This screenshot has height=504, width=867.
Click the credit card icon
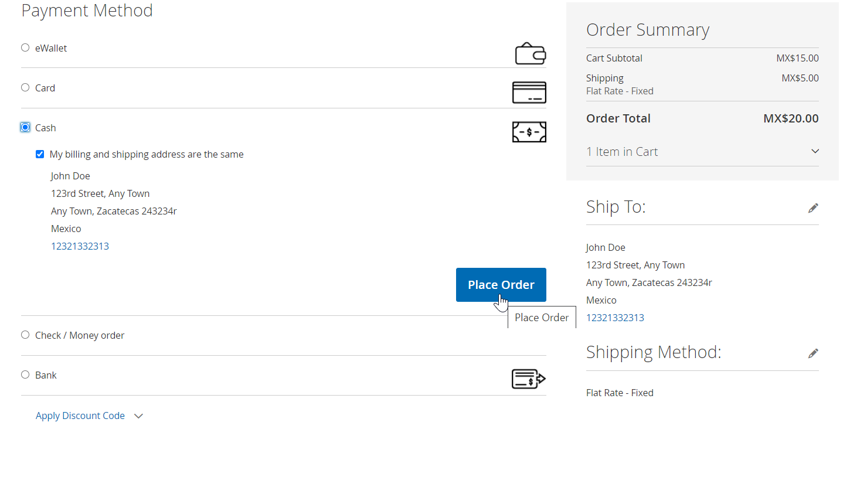(529, 93)
